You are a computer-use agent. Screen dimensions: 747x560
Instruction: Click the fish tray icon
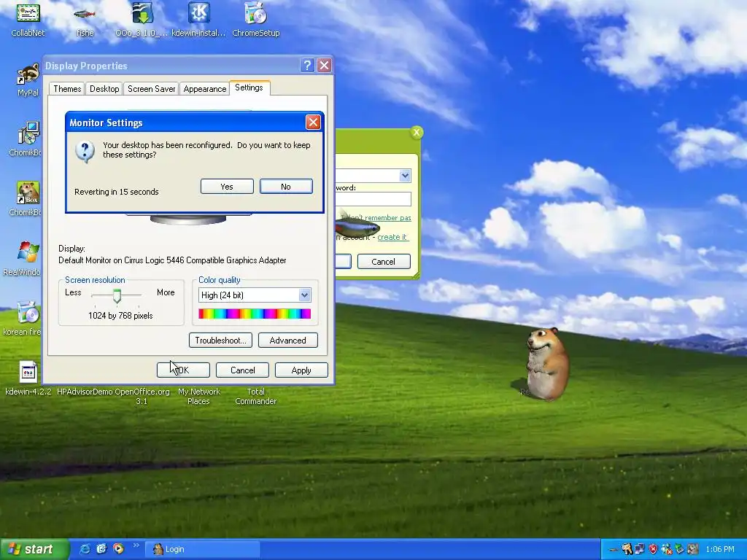click(x=613, y=550)
